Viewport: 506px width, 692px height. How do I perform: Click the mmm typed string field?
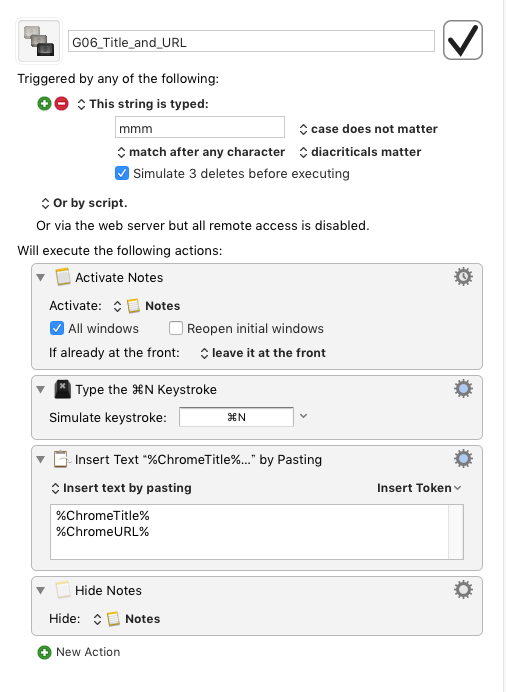click(200, 128)
